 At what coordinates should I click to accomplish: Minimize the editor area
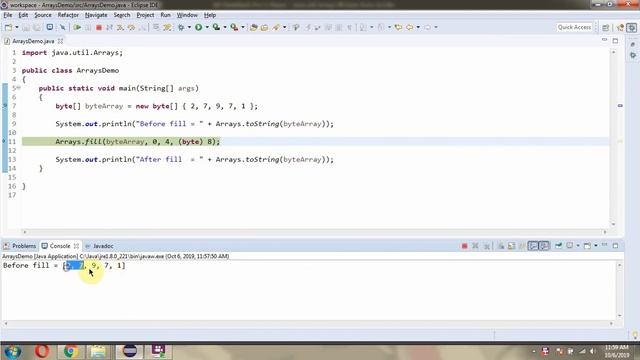[604, 40]
